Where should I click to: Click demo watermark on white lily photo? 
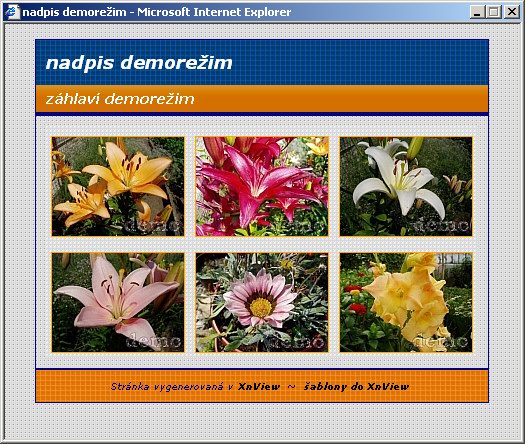440,225
